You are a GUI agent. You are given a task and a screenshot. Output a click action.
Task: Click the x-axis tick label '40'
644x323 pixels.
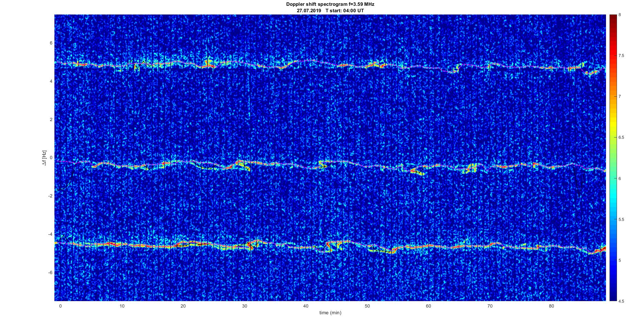(306, 306)
